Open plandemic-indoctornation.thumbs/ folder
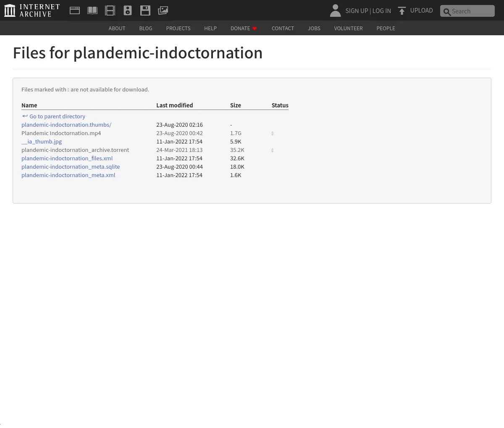The image size is (504, 428). pyautogui.click(x=66, y=125)
